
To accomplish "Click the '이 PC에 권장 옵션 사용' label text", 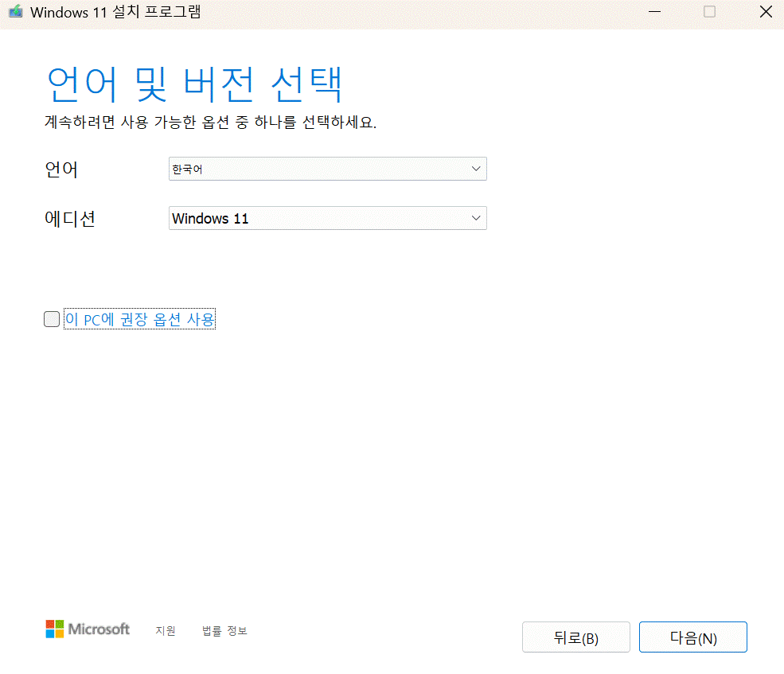I will click(x=140, y=319).
